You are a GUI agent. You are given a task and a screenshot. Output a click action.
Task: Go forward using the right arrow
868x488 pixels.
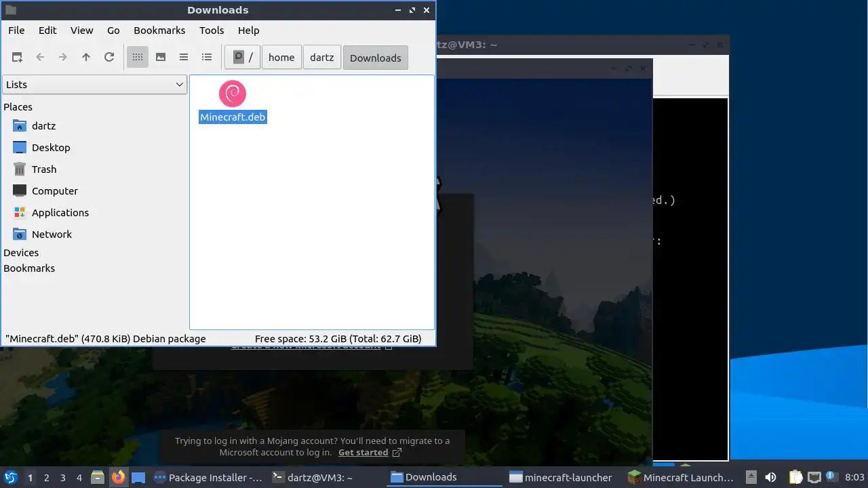pyautogui.click(x=63, y=58)
